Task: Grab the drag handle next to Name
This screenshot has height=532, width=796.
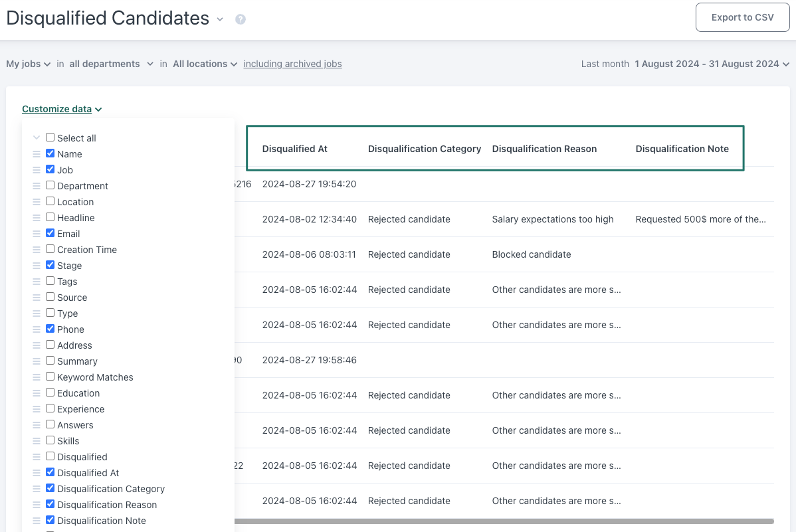Action: tap(36, 153)
